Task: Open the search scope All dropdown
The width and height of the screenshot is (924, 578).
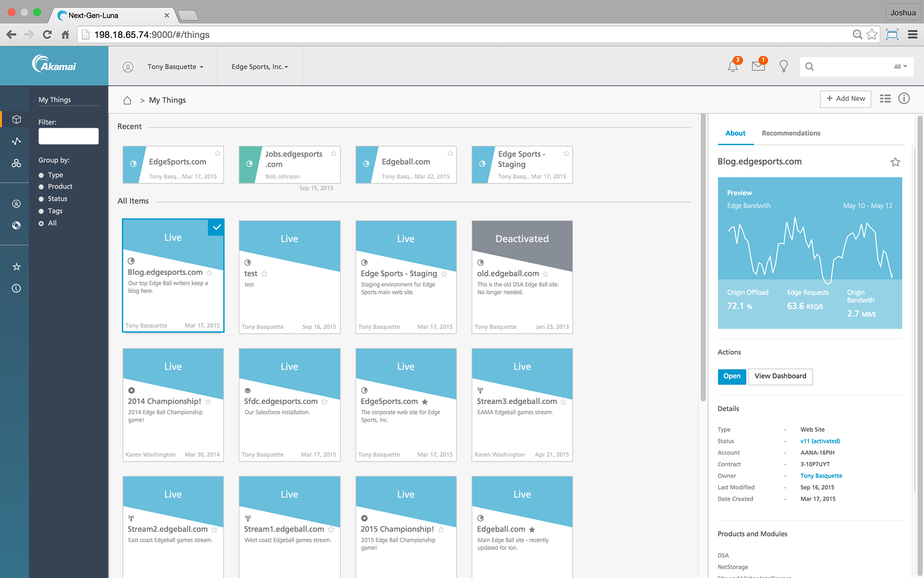Action: point(900,66)
